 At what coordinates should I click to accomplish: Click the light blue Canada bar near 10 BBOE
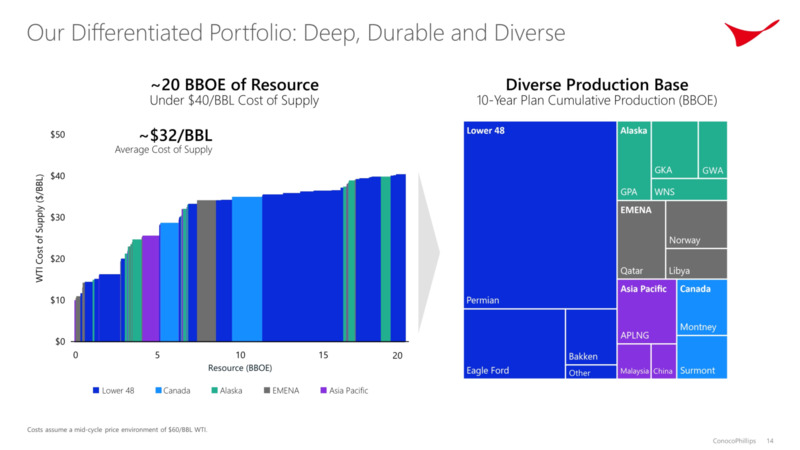[x=247, y=269]
